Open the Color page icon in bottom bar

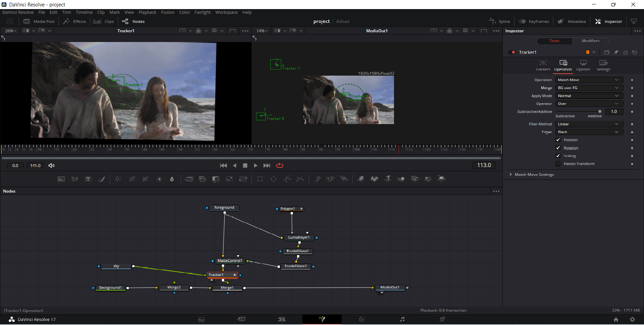tap(362, 319)
